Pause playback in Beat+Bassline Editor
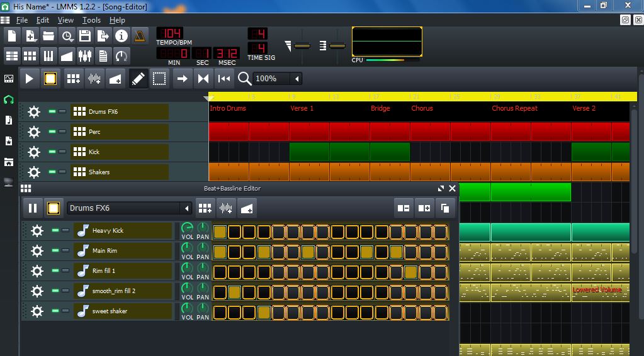Image resolution: width=644 pixels, height=356 pixels. pyautogui.click(x=33, y=208)
